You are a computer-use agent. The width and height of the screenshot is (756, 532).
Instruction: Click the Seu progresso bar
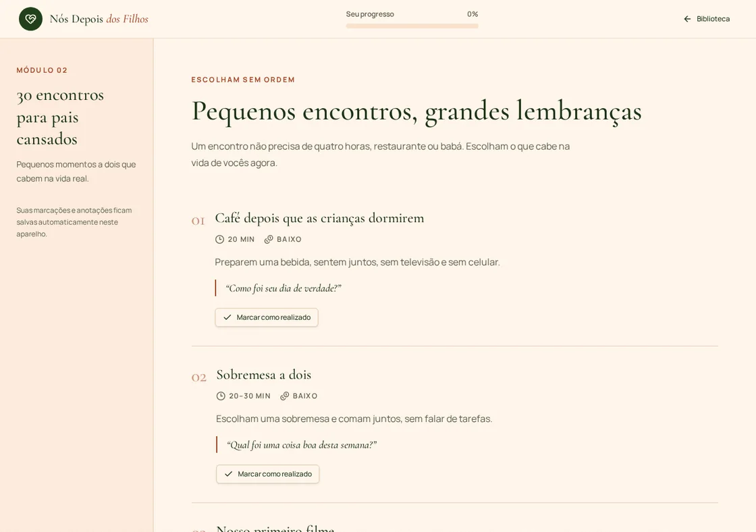click(412, 26)
